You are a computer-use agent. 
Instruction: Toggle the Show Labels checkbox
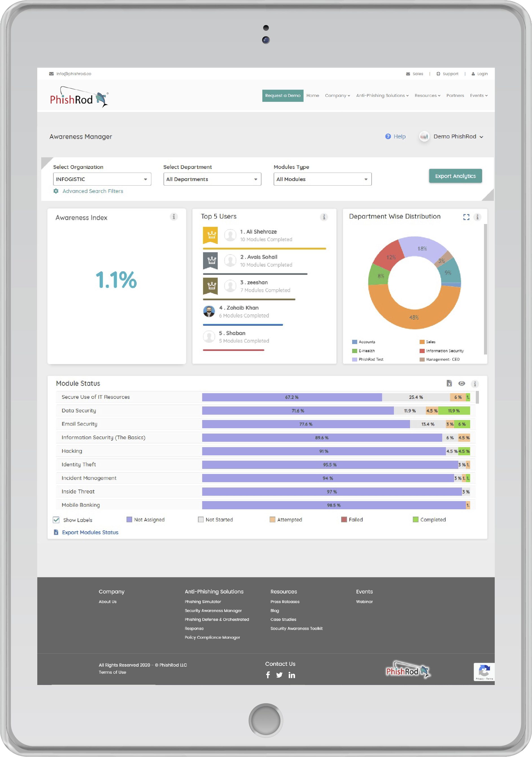pos(56,520)
